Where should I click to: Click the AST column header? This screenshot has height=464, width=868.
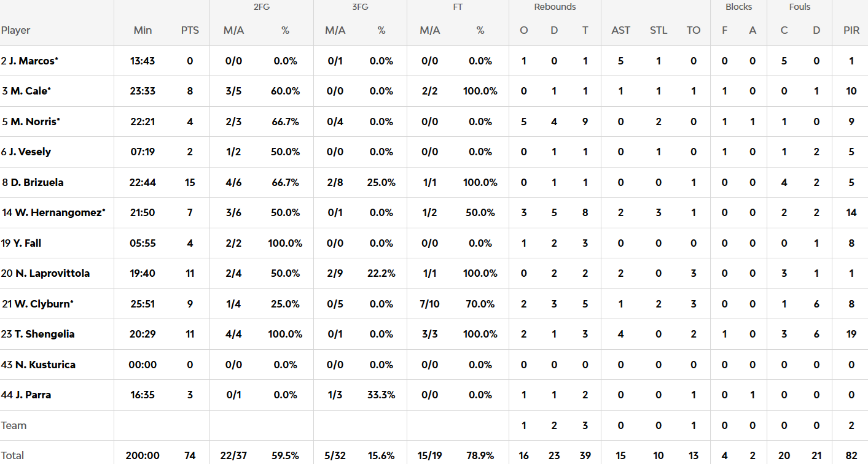tap(620, 30)
